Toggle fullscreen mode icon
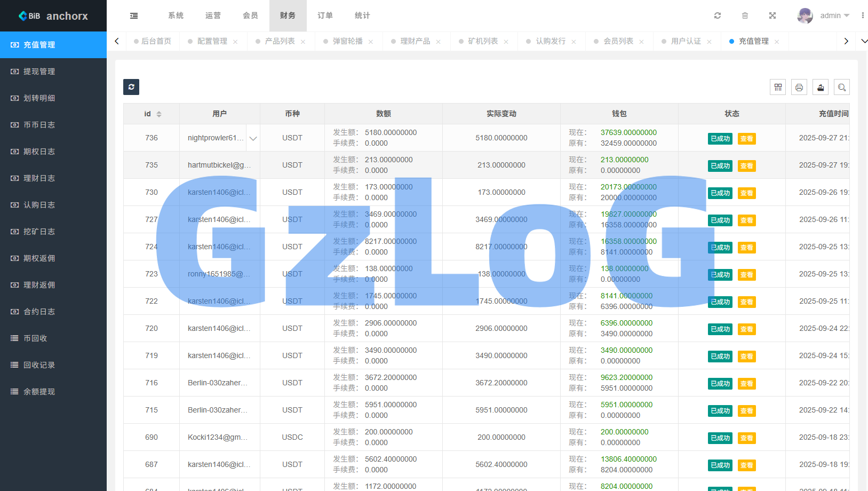The height and width of the screenshot is (491, 868). tap(772, 15)
